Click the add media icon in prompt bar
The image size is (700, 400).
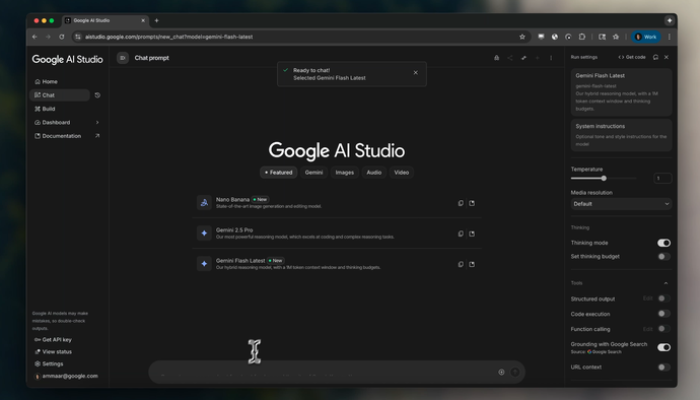pos(501,372)
